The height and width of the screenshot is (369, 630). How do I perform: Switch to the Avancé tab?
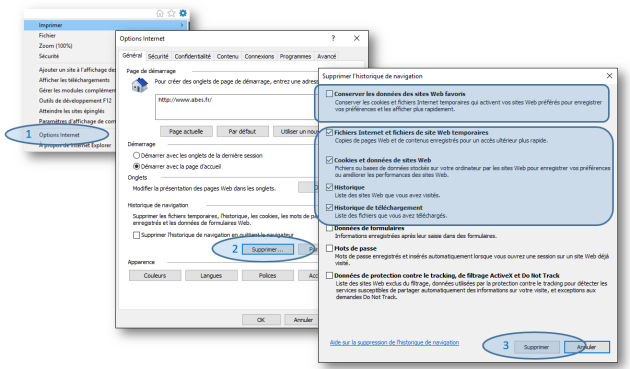[327, 57]
